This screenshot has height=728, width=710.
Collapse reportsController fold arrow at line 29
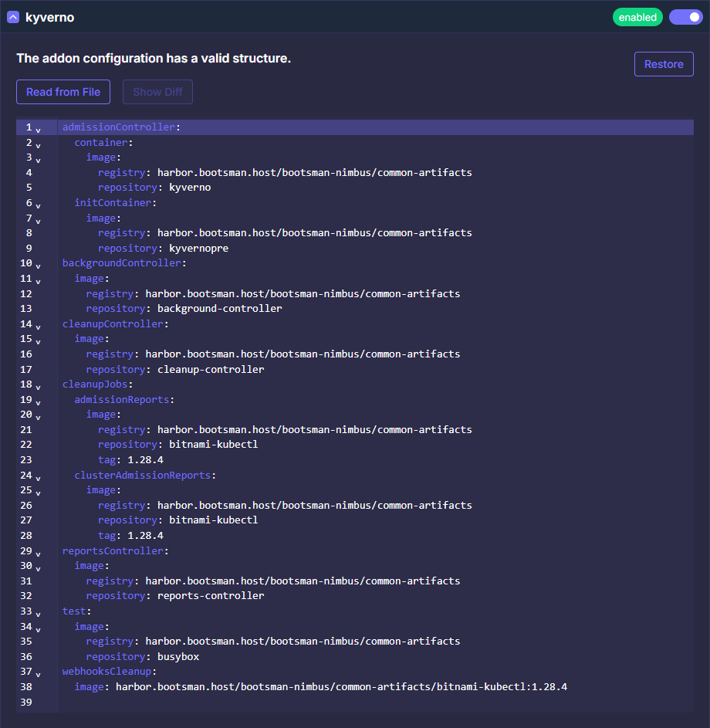(x=39, y=553)
